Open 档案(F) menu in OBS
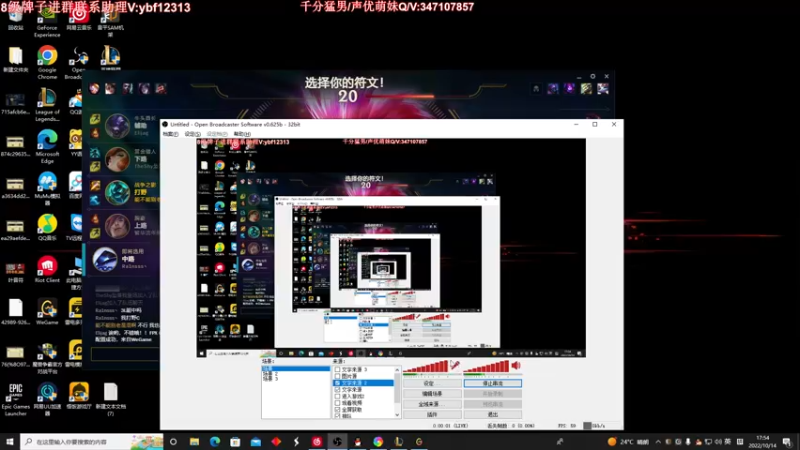800x450 pixels. tap(170, 134)
